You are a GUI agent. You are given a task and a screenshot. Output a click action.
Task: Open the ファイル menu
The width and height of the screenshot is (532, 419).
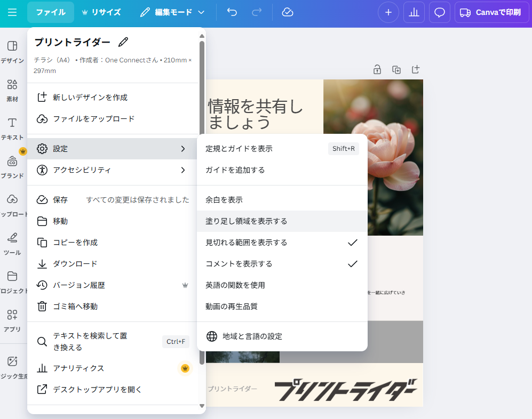coord(51,12)
